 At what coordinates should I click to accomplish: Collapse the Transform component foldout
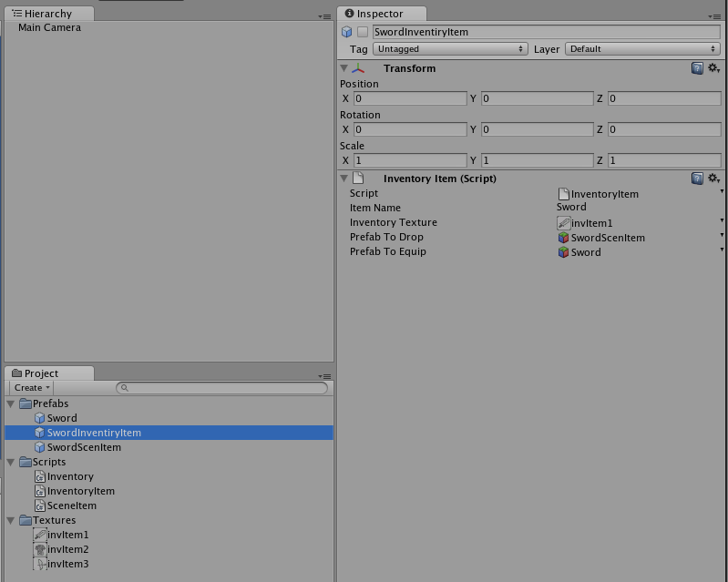pos(344,68)
